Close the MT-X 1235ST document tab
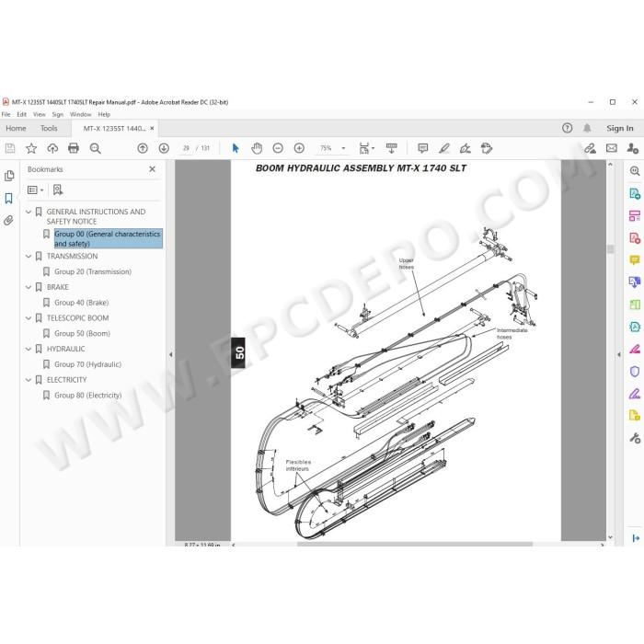Image resolution: width=644 pixels, height=644 pixels. [152, 128]
